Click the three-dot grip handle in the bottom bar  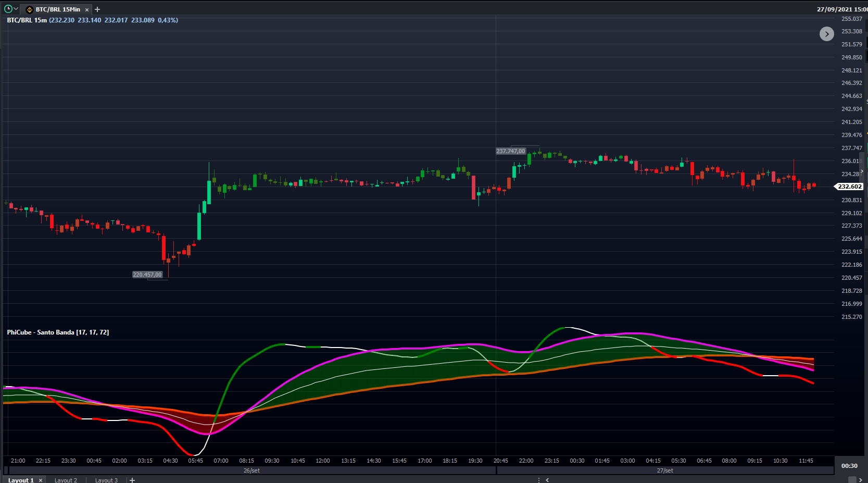[x=539, y=480]
